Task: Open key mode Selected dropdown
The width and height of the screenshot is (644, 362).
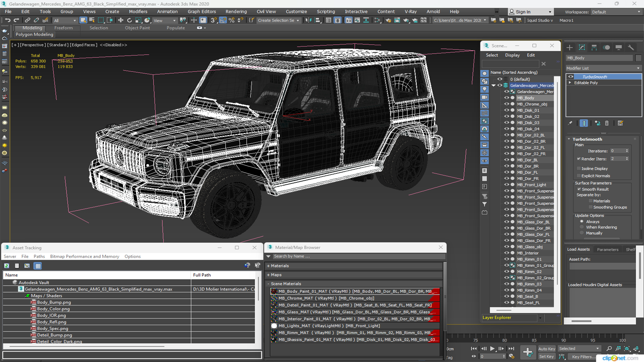Action: pos(579,349)
